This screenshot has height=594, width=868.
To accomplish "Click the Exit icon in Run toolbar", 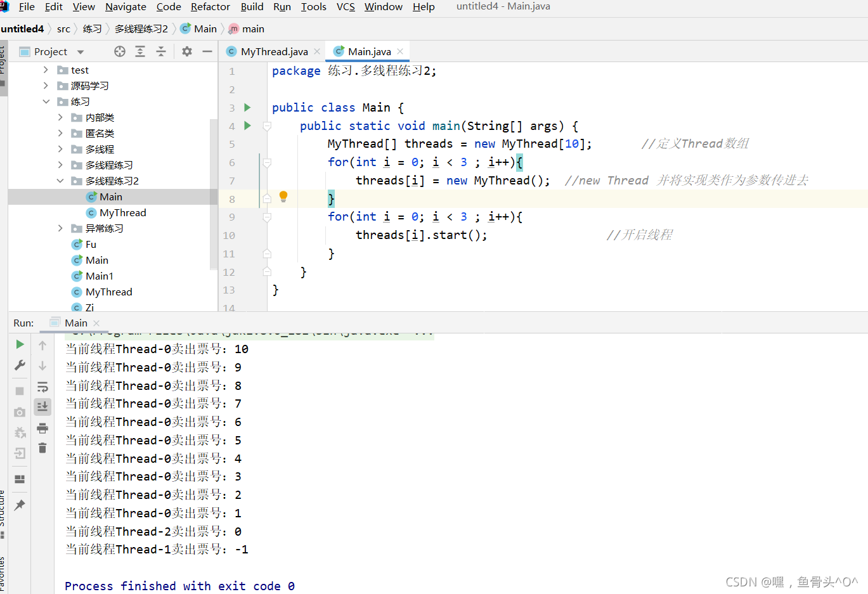I will pyautogui.click(x=20, y=453).
